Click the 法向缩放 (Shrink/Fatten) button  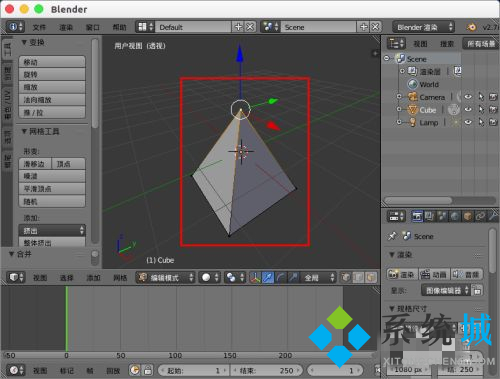point(52,100)
